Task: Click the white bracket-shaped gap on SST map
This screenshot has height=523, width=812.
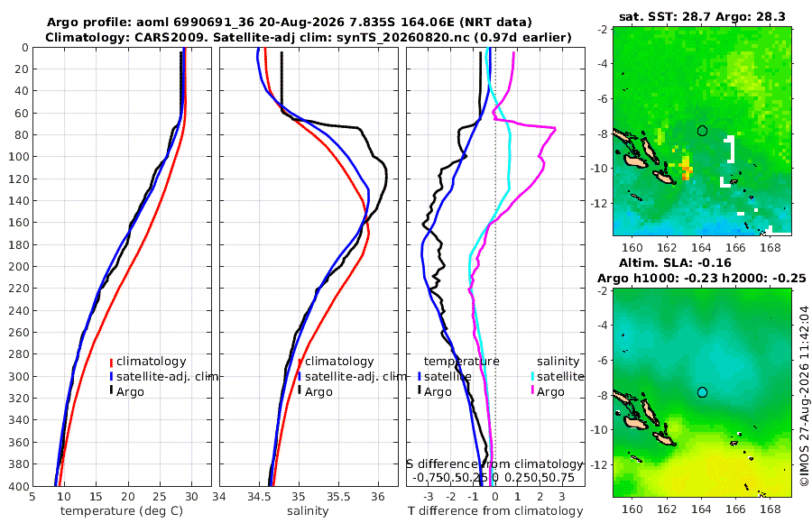Action: [x=731, y=149]
